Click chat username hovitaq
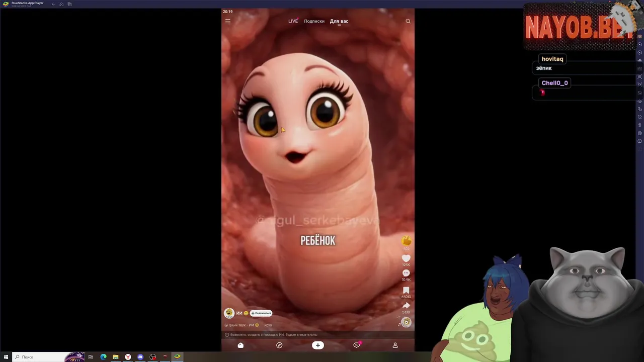The height and width of the screenshot is (362, 644). click(x=552, y=59)
